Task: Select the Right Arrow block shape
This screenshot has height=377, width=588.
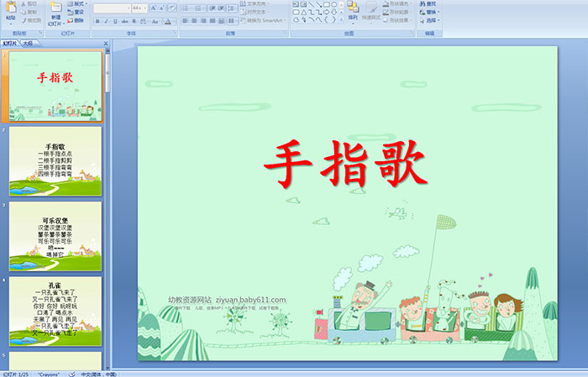Action: pyautogui.click(x=326, y=13)
